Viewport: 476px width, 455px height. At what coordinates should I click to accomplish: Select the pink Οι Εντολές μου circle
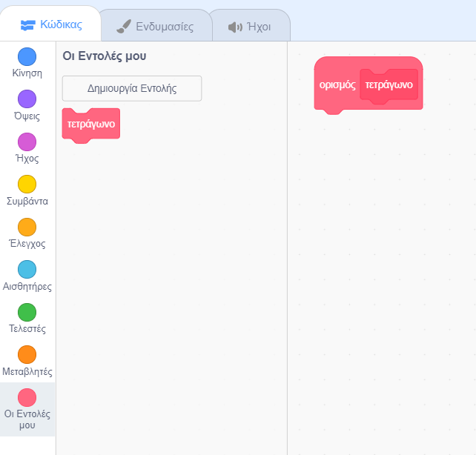click(27, 397)
